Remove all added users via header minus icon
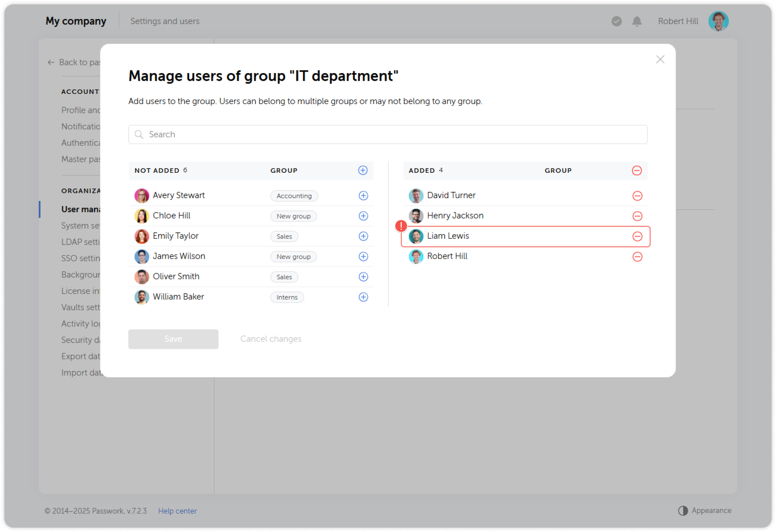 tap(637, 170)
